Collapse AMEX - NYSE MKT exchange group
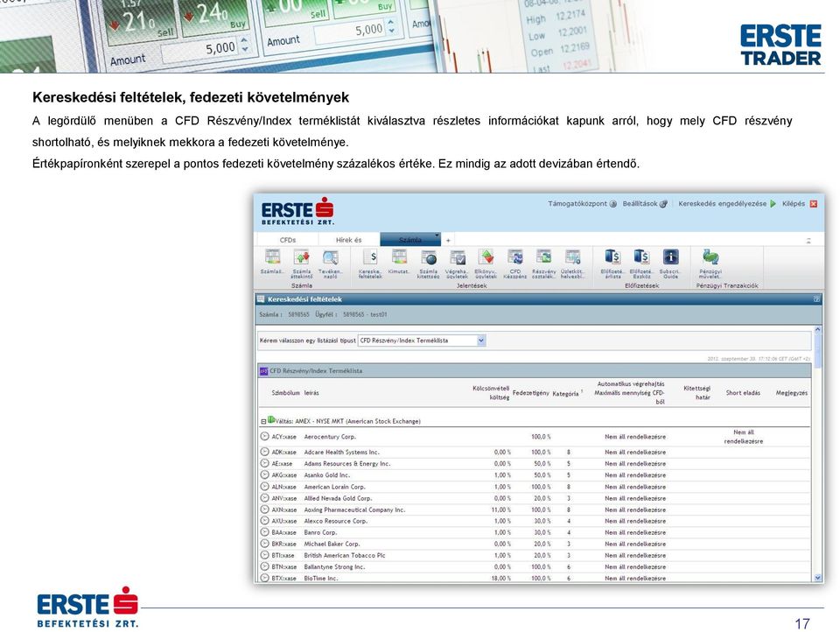This screenshot has height=632, width=840. 263,421
